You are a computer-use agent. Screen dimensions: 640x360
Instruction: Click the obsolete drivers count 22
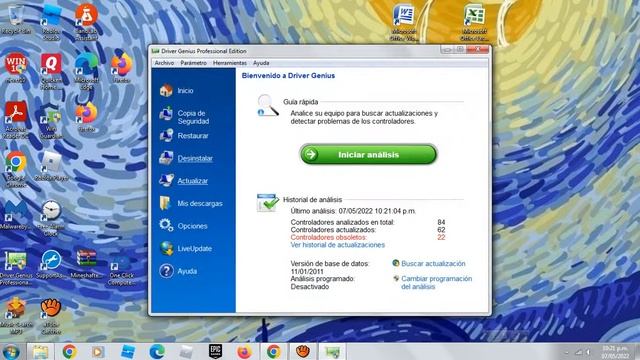point(441,237)
